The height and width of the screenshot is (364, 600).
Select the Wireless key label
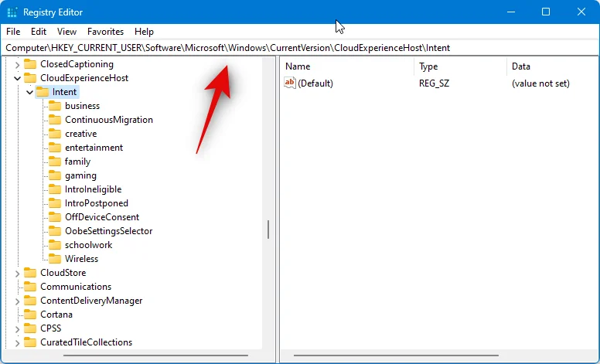point(81,259)
